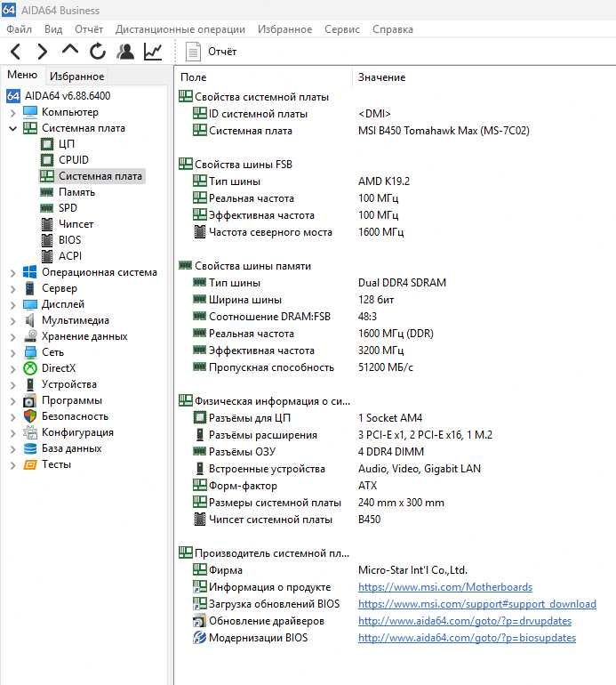The image size is (616, 685).
Task: Select the ЦП item icon
Action: click(47, 144)
